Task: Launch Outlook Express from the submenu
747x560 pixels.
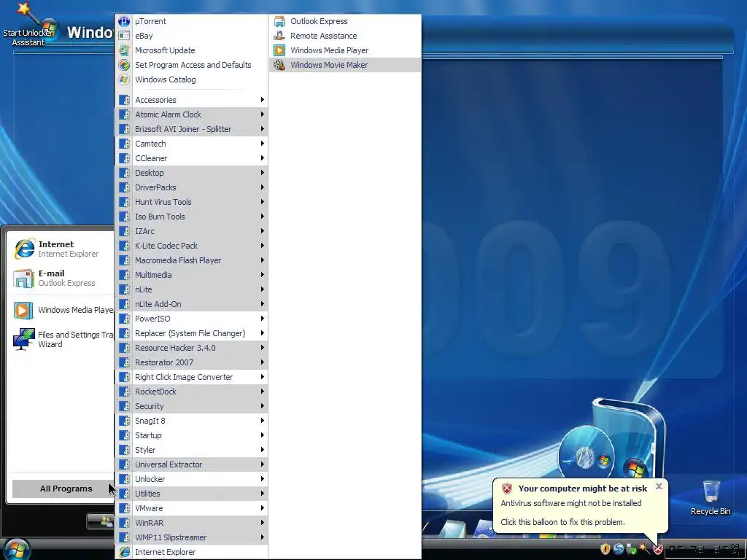Action: [345, 21]
